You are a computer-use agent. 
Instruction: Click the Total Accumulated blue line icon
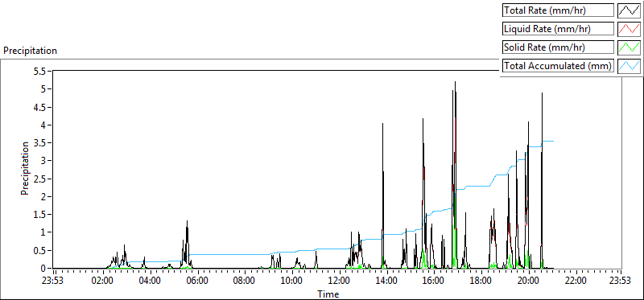point(629,66)
